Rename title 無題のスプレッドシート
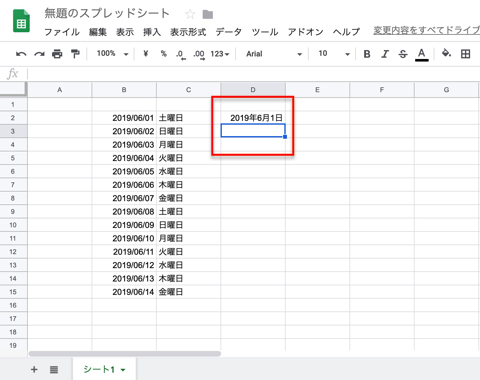The image size is (480, 380). click(107, 13)
